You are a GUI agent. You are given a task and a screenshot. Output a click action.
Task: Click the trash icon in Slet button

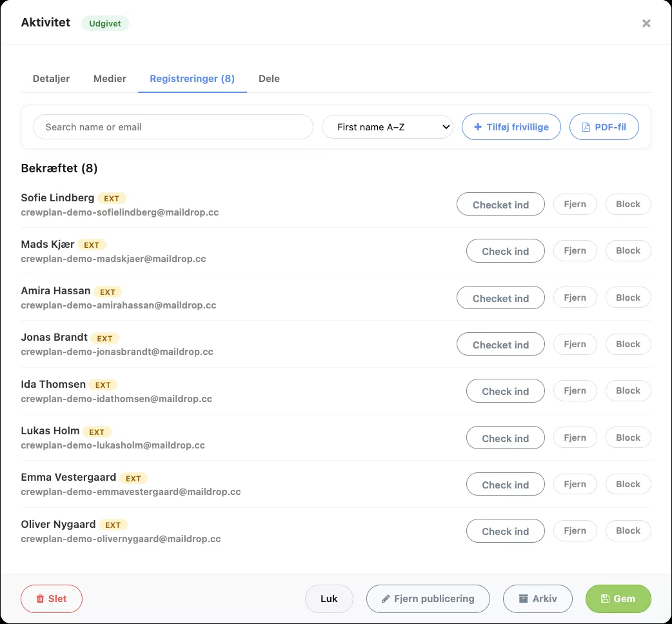click(40, 599)
